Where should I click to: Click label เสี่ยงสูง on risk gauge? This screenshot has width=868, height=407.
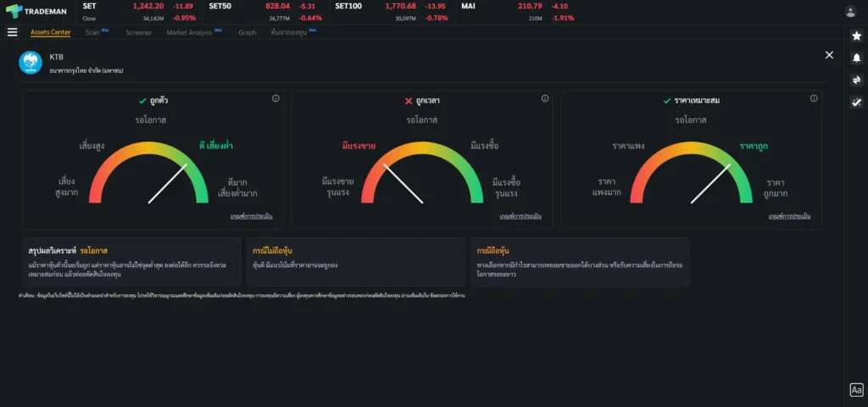pos(92,146)
